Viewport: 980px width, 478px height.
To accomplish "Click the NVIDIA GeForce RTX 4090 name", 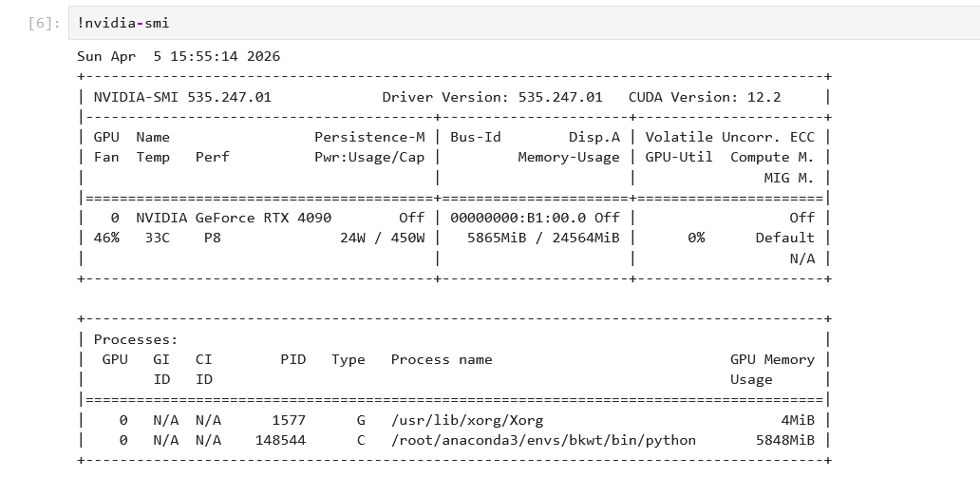I will pos(234,218).
